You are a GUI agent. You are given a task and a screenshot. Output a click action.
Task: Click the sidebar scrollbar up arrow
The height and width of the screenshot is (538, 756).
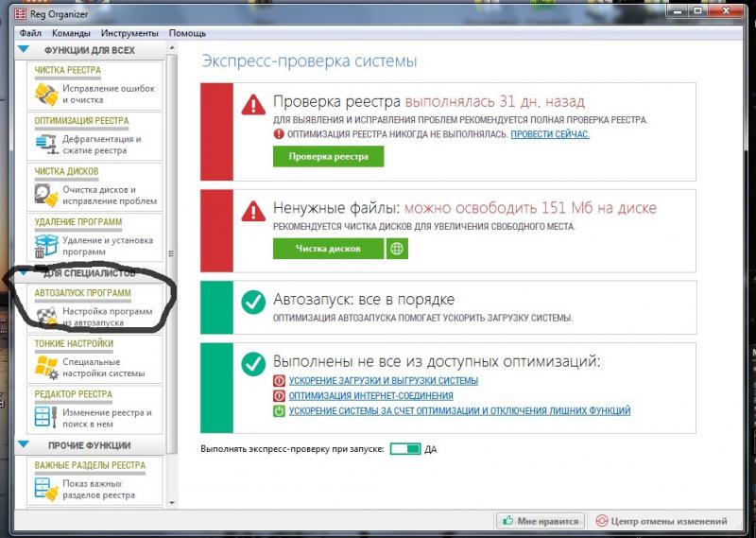(172, 48)
